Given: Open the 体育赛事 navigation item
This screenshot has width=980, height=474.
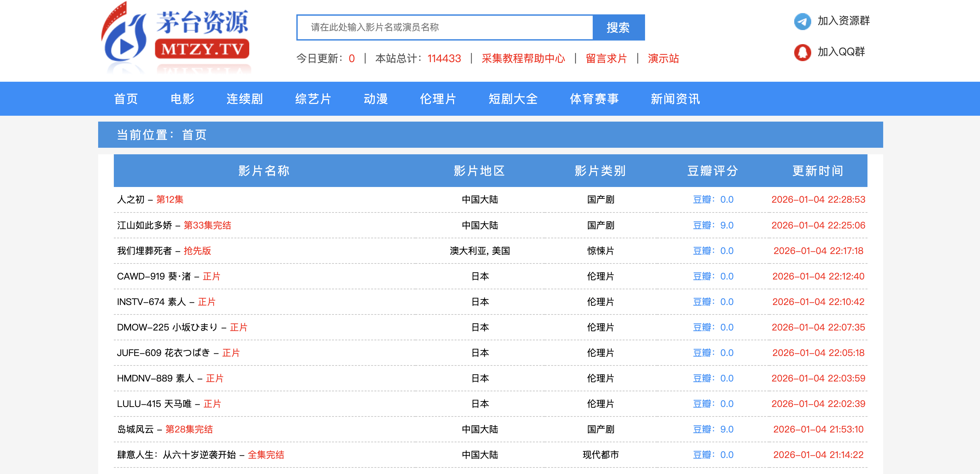Looking at the screenshot, I should click(x=594, y=99).
